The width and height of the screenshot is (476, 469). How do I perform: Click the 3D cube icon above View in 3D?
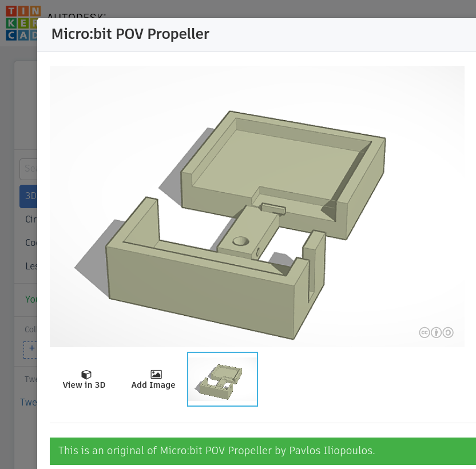click(x=86, y=374)
